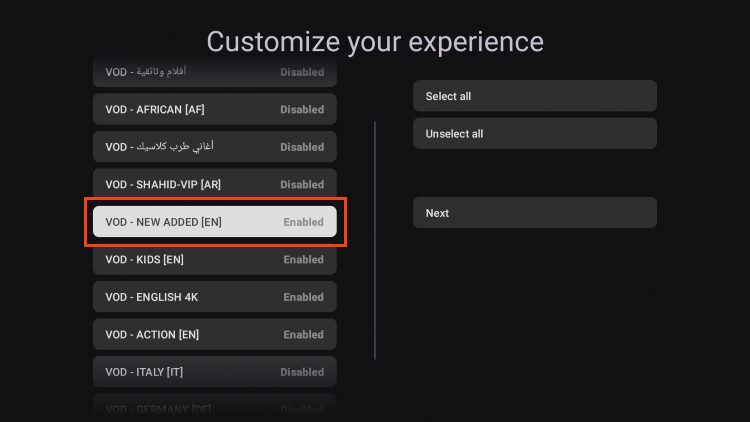Enable VOD - ITALY [IT] category
Viewport: 750px width, 422px height.
214,372
